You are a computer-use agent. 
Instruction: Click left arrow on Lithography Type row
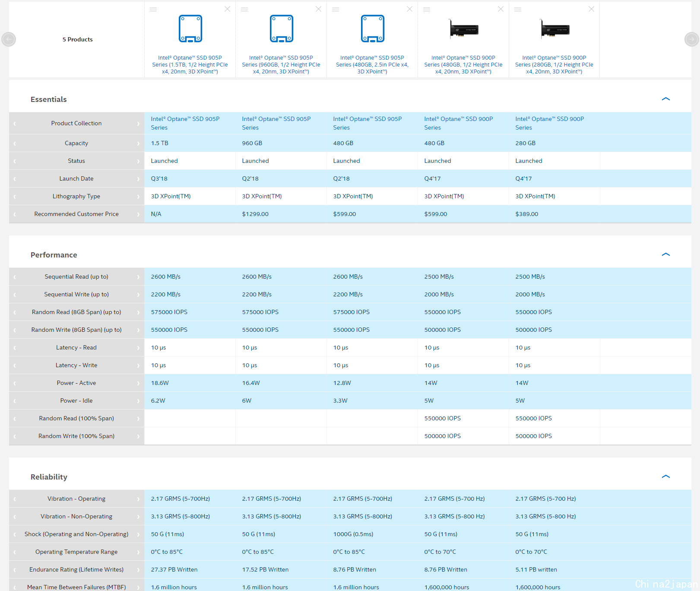point(15,197)
